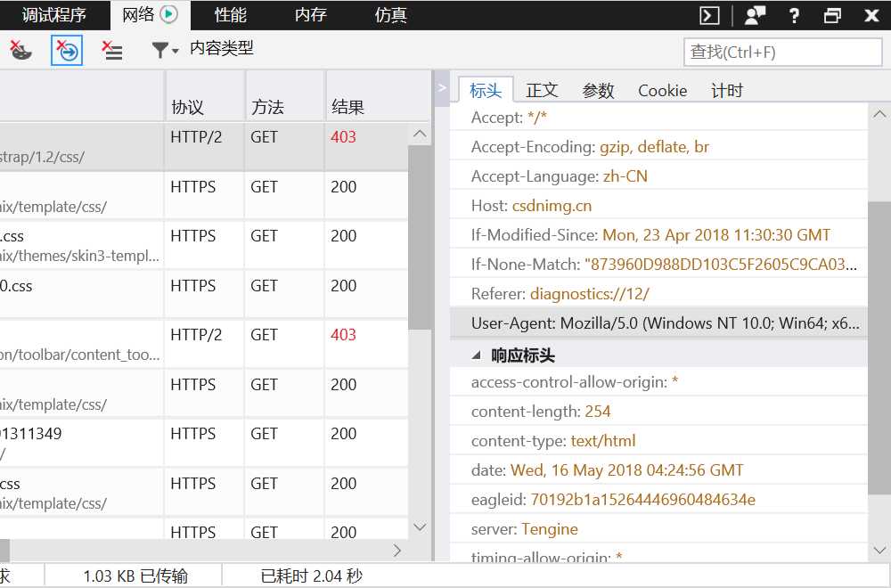Open help with the question mark icon
The width and height of the screenshot is (891, 588).
pyautogui.click(x=795, y=15)
